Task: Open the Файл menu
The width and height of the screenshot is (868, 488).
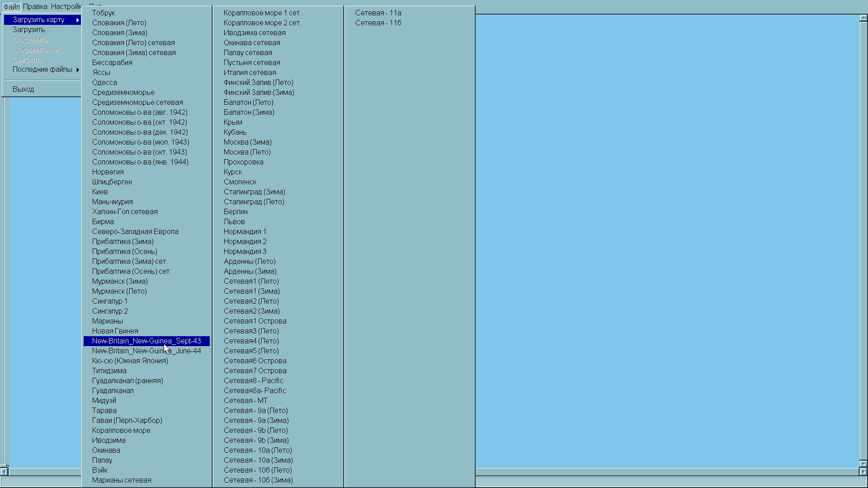Action: [11, 7]
